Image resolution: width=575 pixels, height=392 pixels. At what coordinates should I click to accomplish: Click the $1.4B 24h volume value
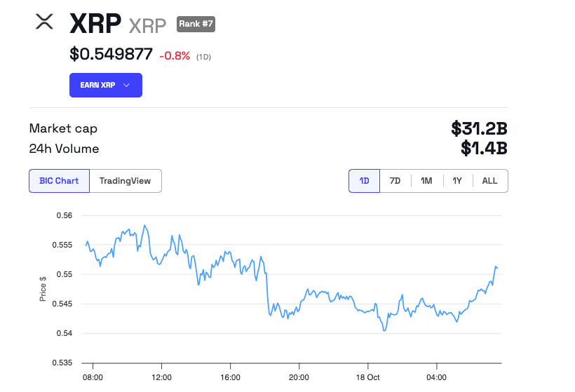[484, 149]
